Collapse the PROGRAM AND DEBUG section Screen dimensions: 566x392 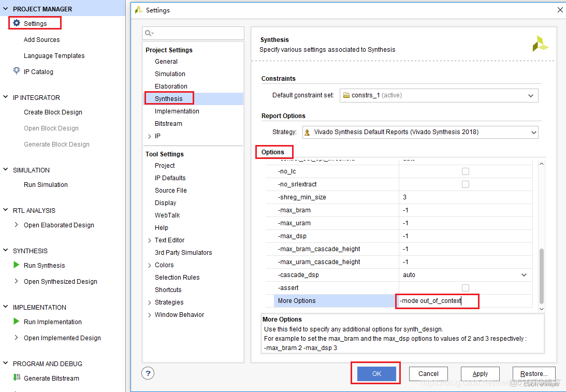coord(5,363)
